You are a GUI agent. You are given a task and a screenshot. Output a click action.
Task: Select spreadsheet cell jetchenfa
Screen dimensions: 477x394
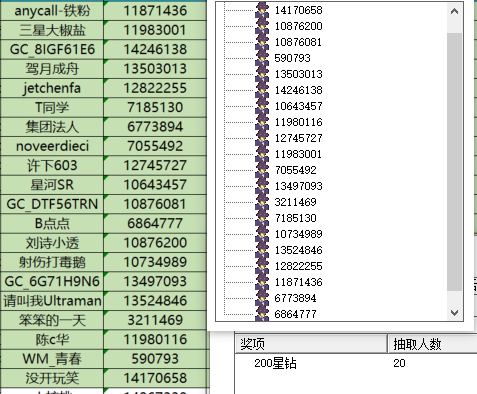pos(52,88)
